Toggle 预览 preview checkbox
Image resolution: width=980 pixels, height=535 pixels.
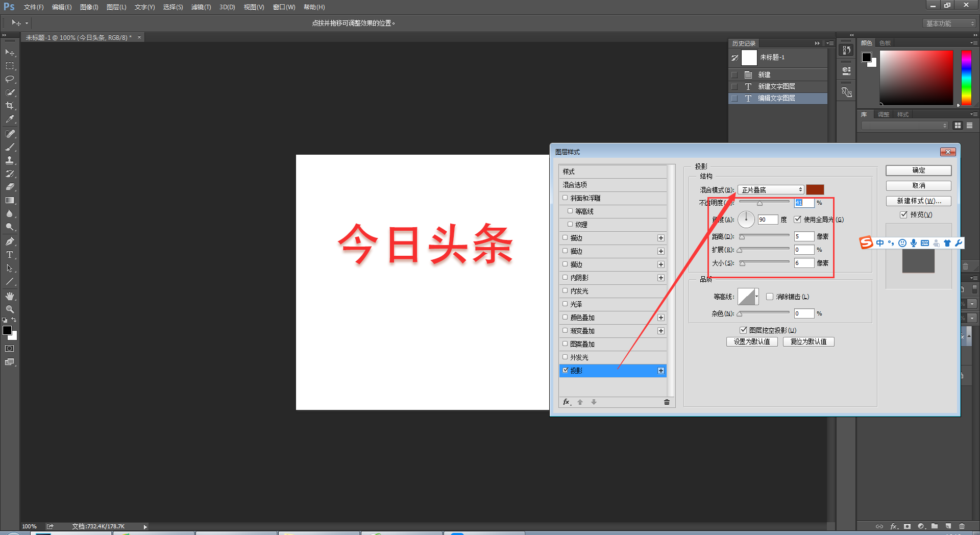click(903, 214)
